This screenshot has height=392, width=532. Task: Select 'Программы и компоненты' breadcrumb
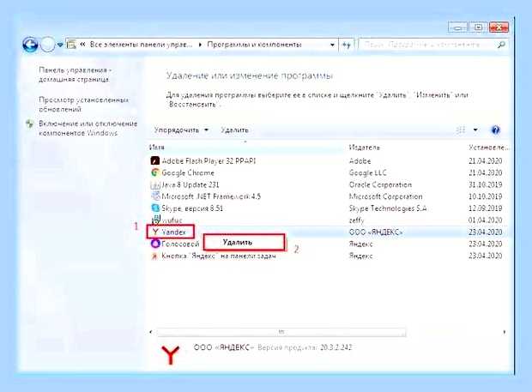click(254, 45)
